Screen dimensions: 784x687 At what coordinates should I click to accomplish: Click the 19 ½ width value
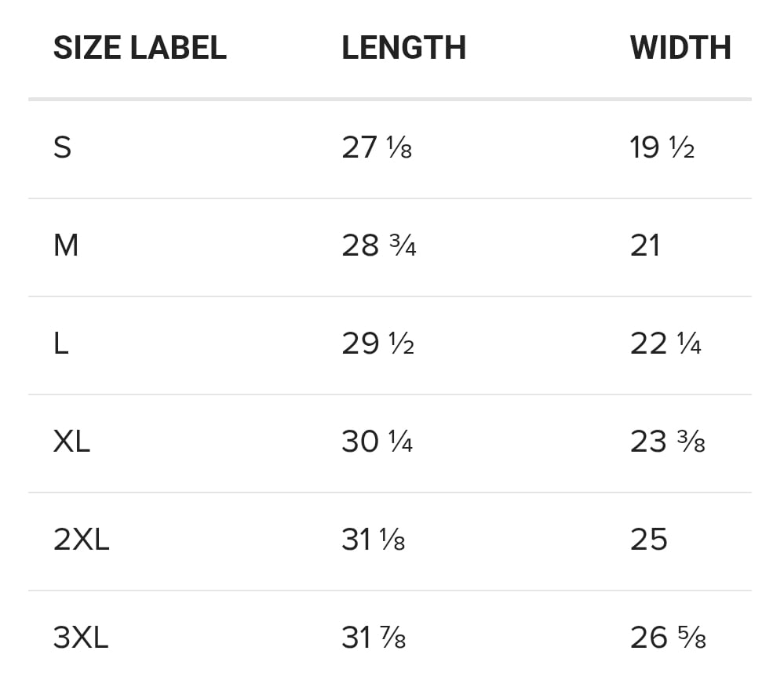662,147
